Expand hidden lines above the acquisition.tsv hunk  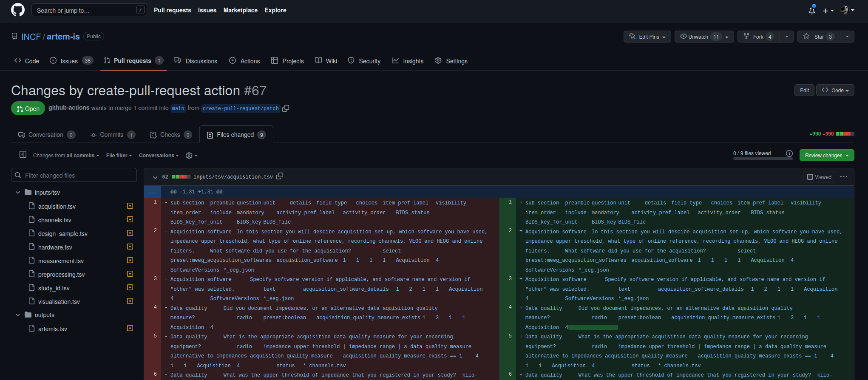point(153,192)
